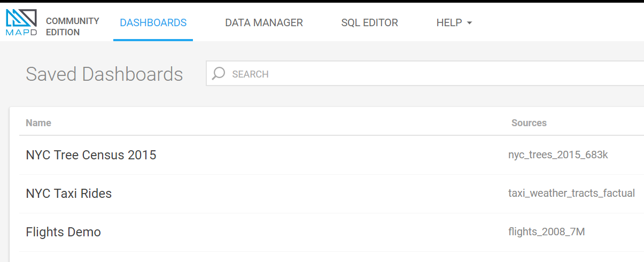This screenshot has width=644, height=262.
Task: Open the Flights Demo dashboard
Action: pyautogui.click(x=63, y=232)
